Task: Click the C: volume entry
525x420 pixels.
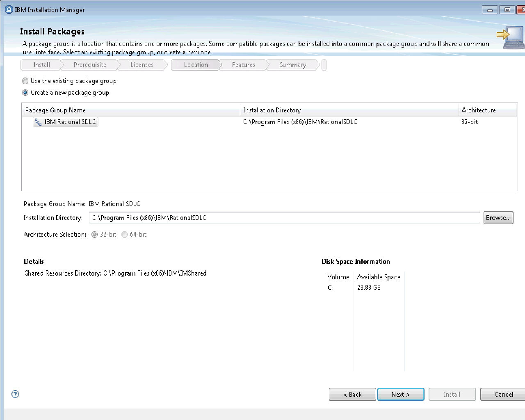Action: click(331, 288)
